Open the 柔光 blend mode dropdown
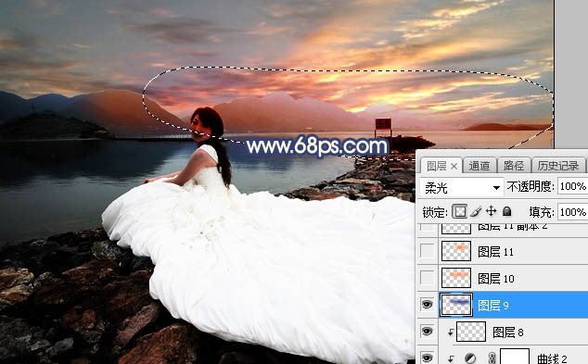 [461, 188]
